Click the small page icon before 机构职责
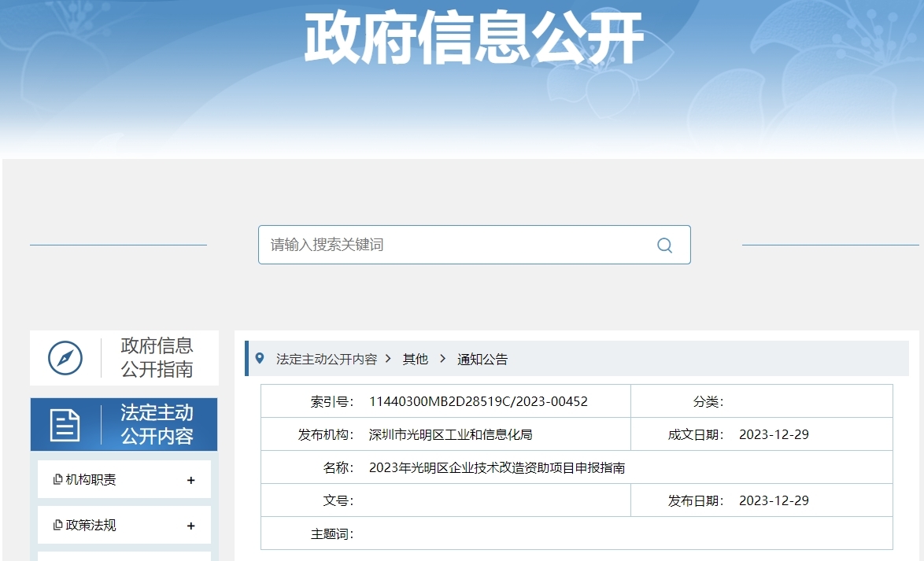 pyautogui.click(x=57, y=480)
